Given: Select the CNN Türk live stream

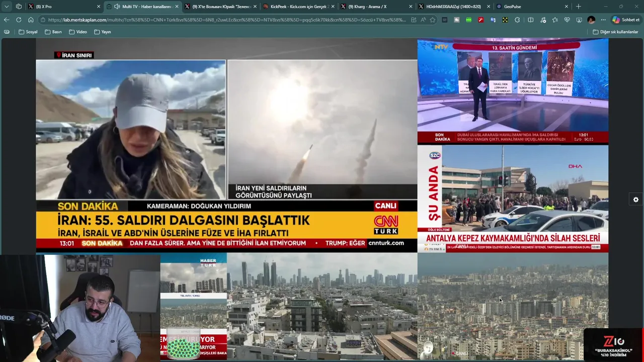Looking at the screenshot, I should 226,145.
